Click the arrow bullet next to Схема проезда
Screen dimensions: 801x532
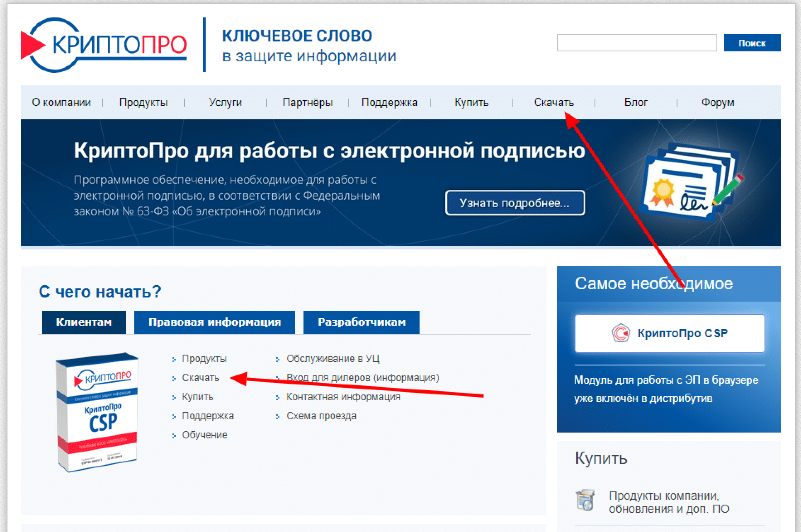point(278,416)
